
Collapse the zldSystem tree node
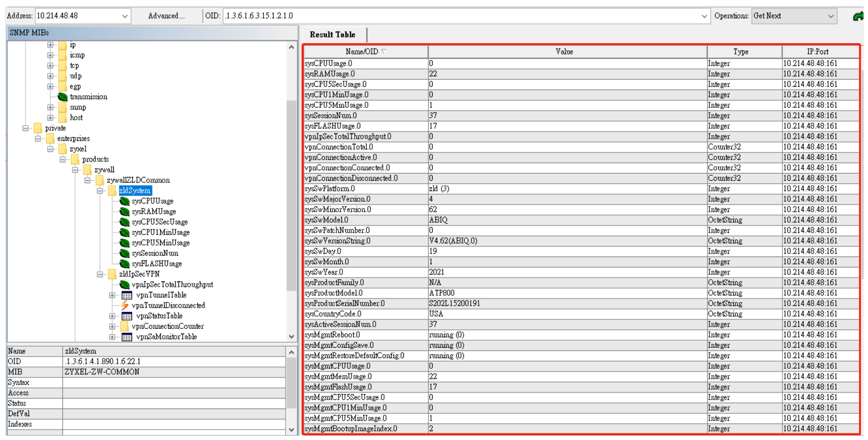click(100, 191)
